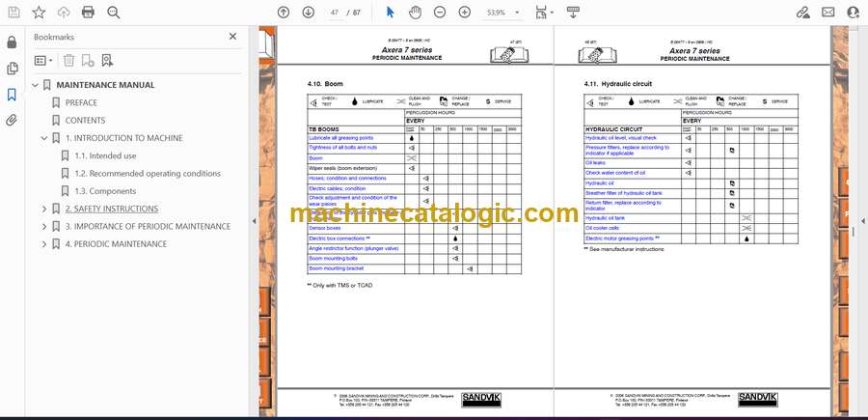The image size is (868, 420).
Task: Expand 3. IMPORTANCE OF PERIODIC MAINTENANCE bookmark
Action: 44,227
